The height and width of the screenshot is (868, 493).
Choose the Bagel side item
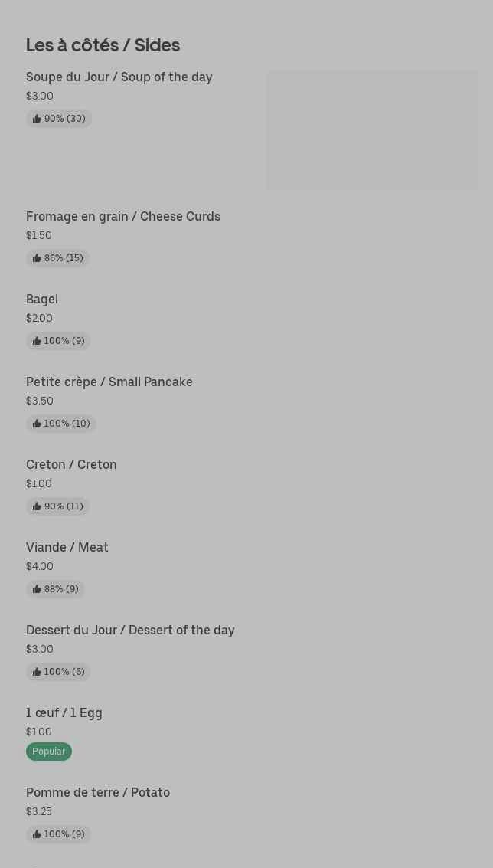point(42,299)
